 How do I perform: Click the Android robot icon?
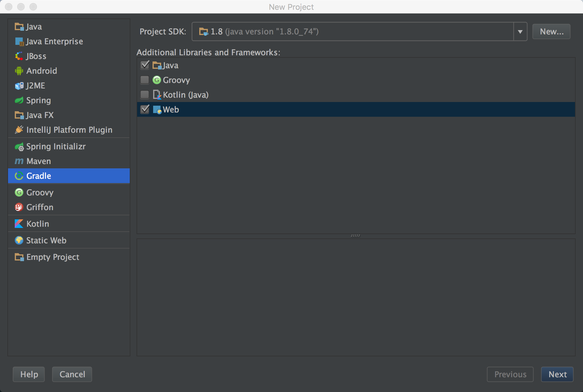click(x=19, y=71)
